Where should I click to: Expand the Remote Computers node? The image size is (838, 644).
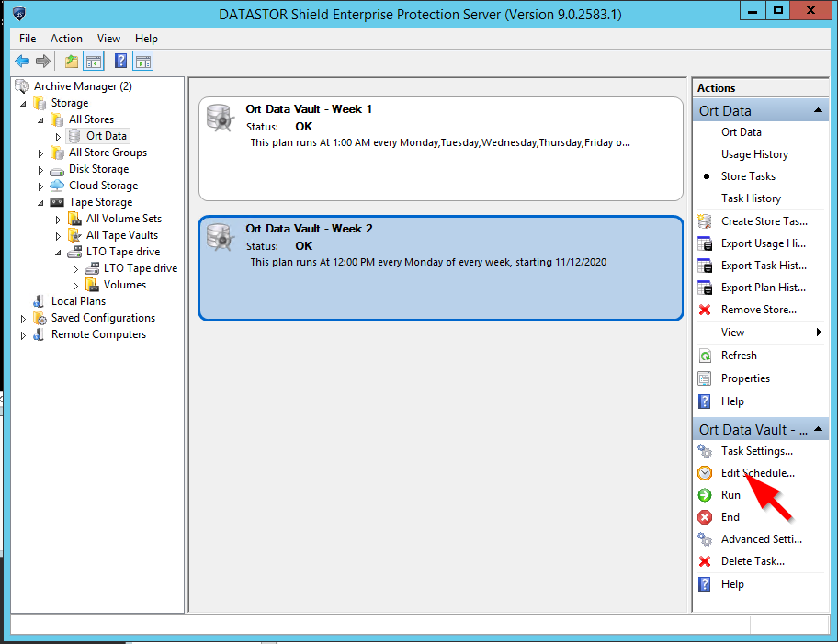point(23,335)
